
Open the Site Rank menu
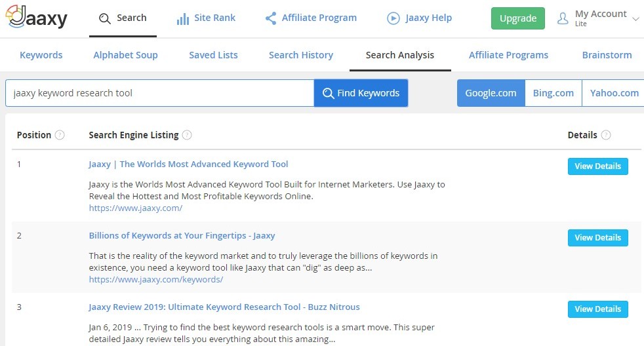206,18
